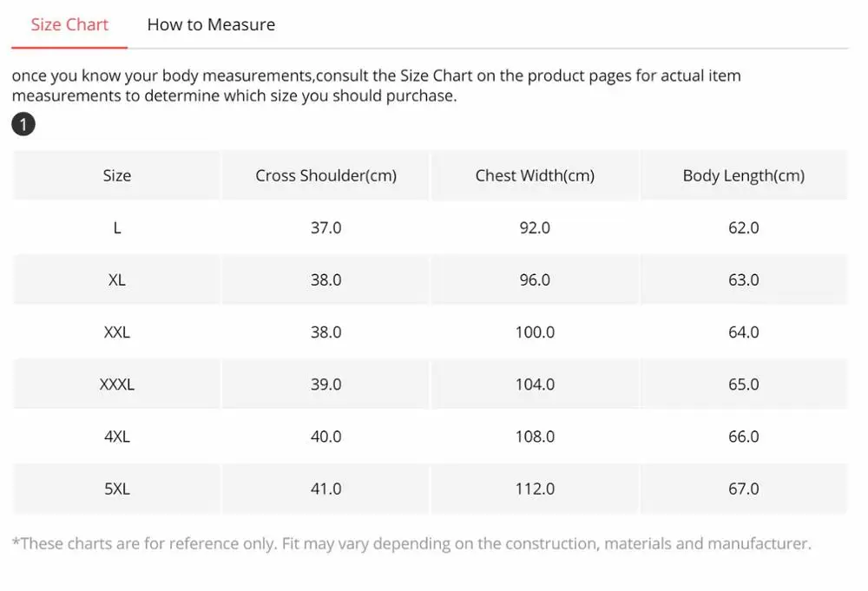
Task: Select the XXL size row label
Action: coord(117,332)
